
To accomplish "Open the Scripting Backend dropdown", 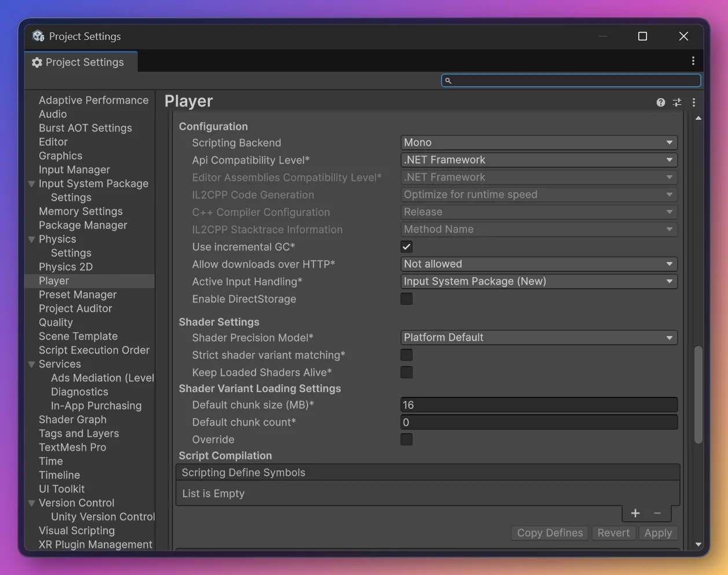I will [x=539, y=142].
